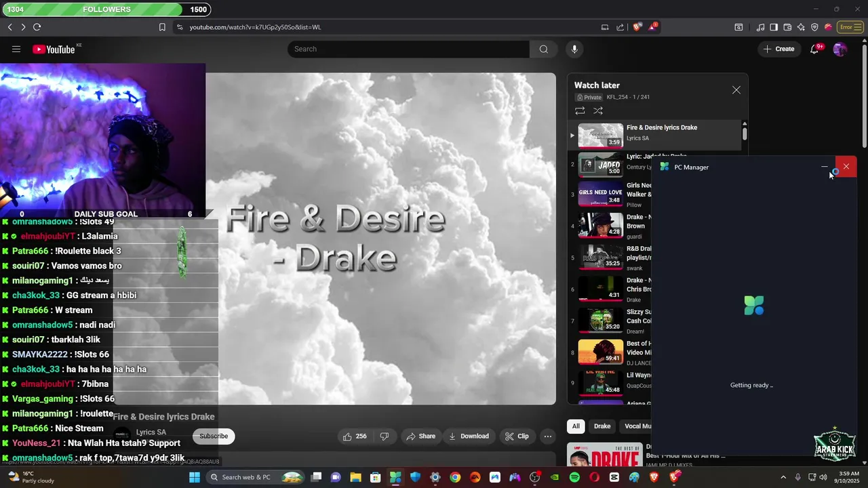Open Microsoft Store from the taskbar
This screenshot has width=868, height=488.
[375, 477]
